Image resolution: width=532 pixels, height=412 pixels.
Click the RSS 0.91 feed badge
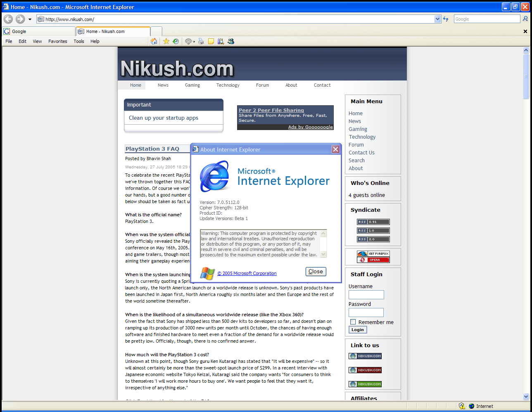[373, 222]
